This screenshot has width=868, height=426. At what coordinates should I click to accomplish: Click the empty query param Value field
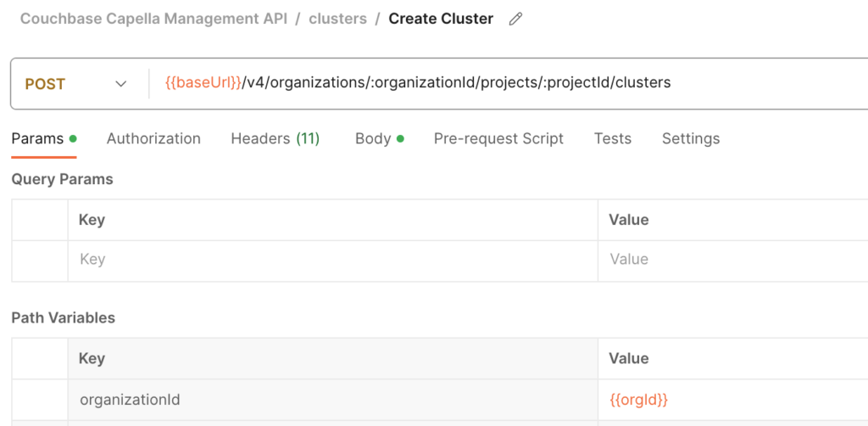pyautogui.click(x=733, y=260)
